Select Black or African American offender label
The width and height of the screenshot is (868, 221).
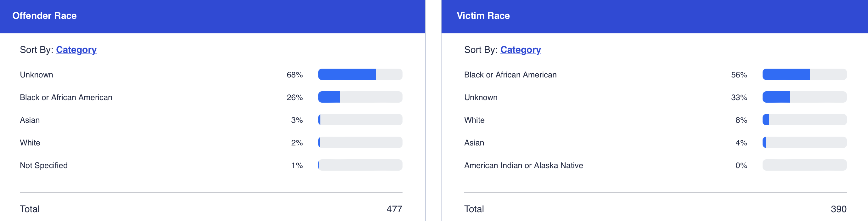(x=66, y=98)
